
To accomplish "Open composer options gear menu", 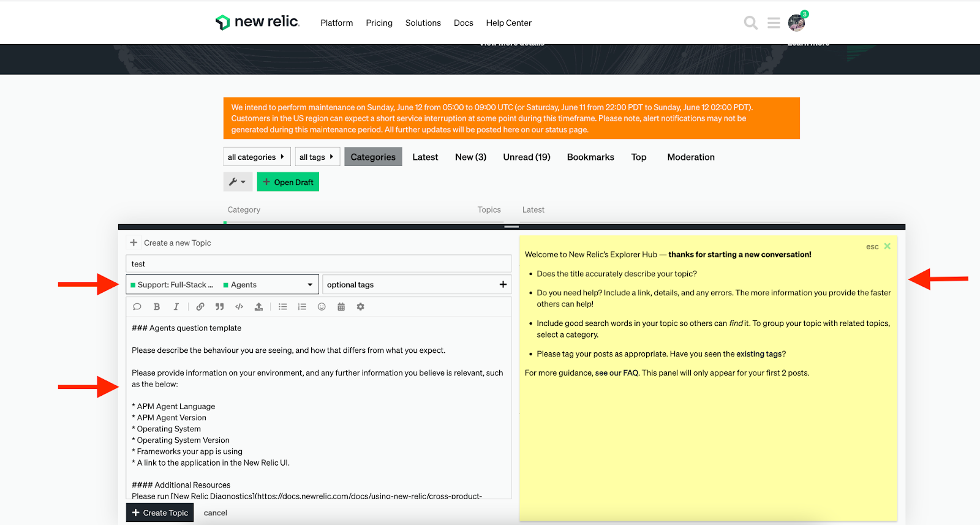I will click(361, 307).
